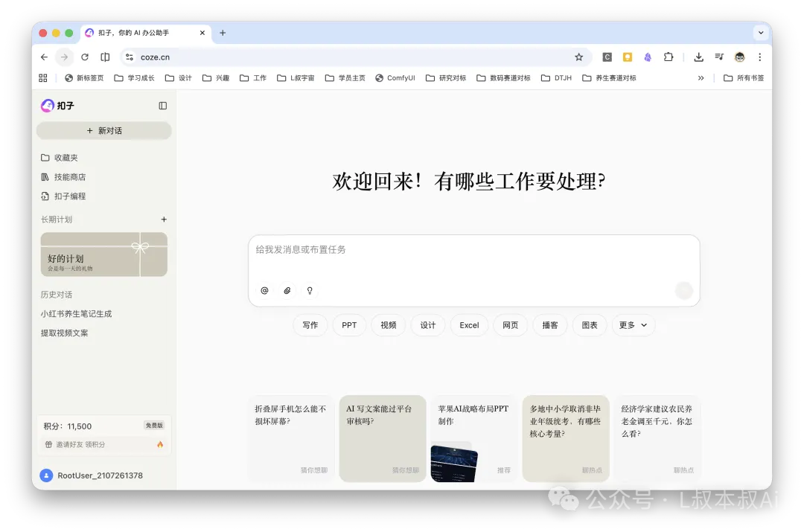This screenshot has width=804, height=532.
Task: Open the 学习成长 bookmark folder
Action: pos(134,78)
